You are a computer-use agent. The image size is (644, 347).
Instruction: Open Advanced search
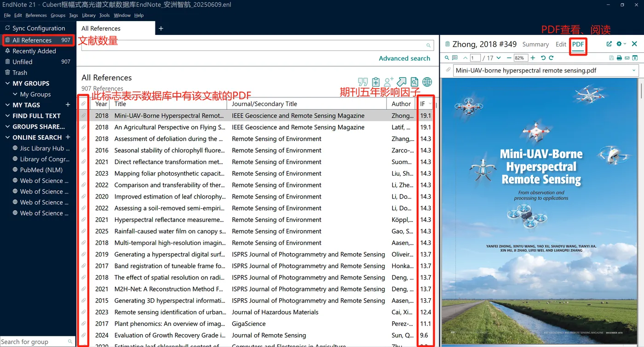[404, 58]
